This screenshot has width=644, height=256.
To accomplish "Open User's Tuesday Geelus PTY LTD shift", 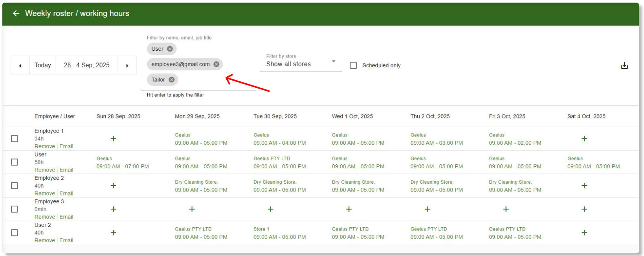I will pos(279,163).
